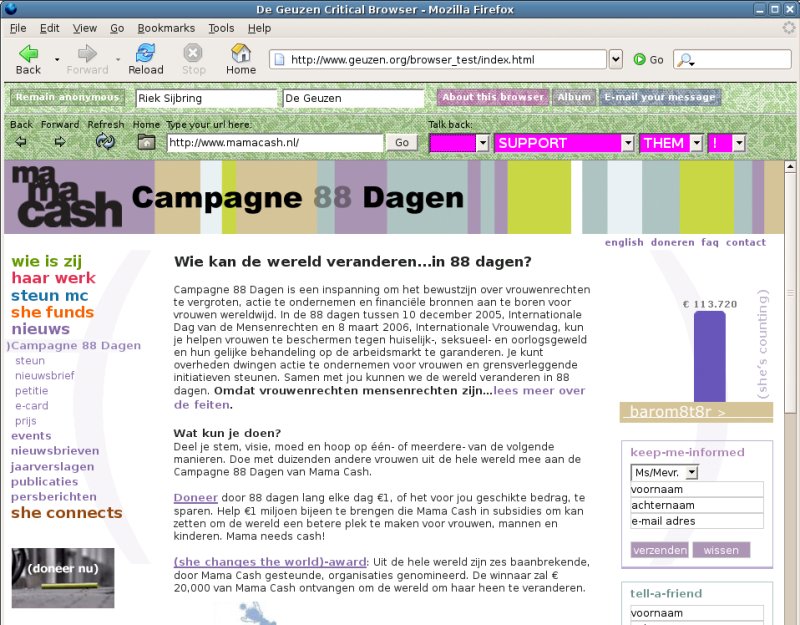The width and height of the screenshot is (800, 625).
Task: Click purple donation barometer bar
Action: 709,357
